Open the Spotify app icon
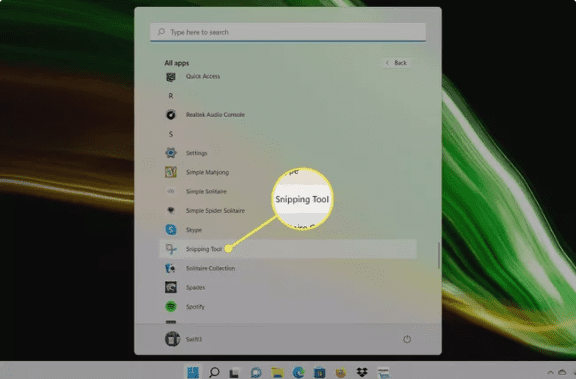This screenshot has height=379, width=577. (x=171, y=307)
